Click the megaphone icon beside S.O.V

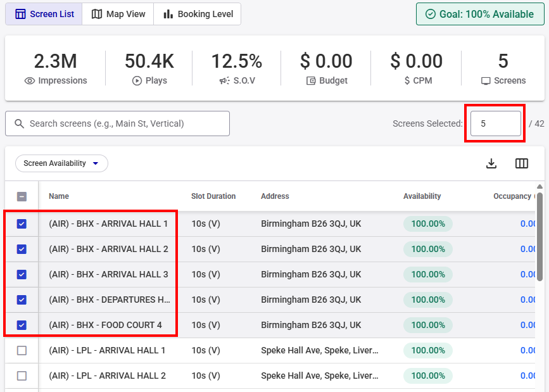coord(224,81)
